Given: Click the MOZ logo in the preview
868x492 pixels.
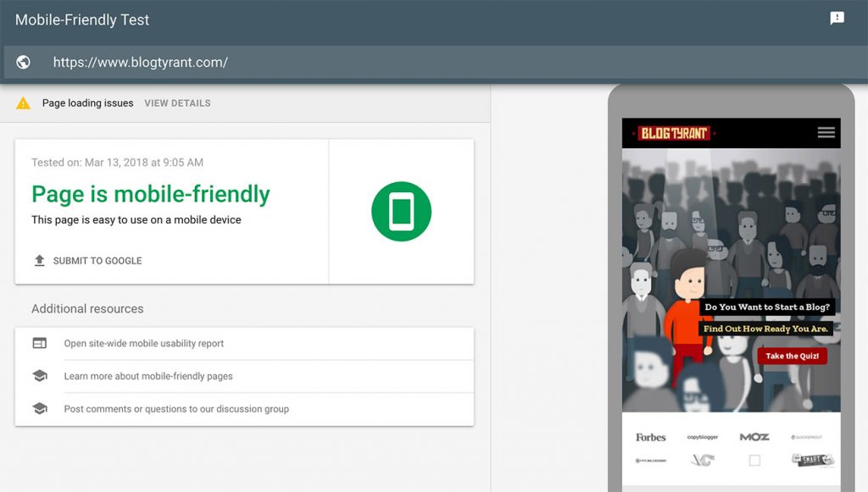Looking at the screenshot, I should 754,437.
